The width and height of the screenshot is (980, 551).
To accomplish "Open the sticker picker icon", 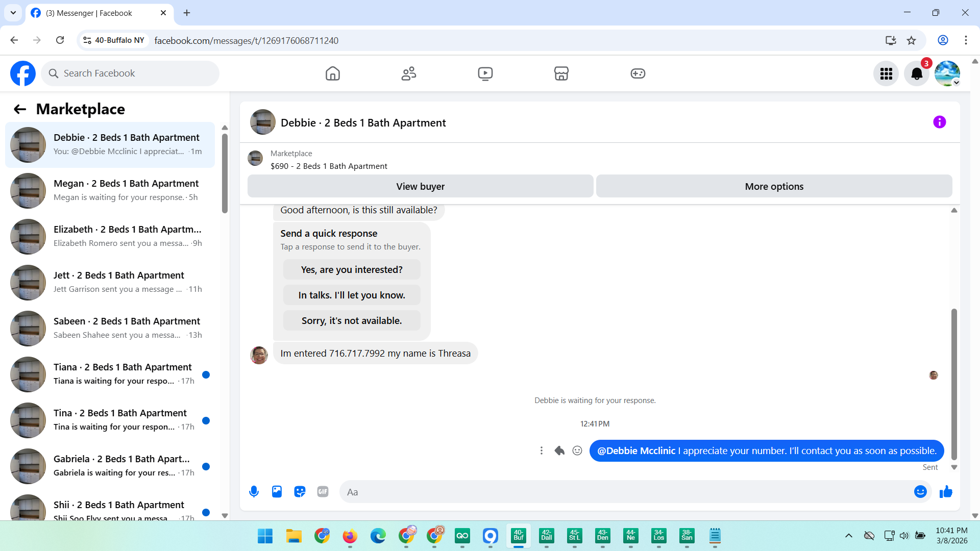I will pos(300,492).
